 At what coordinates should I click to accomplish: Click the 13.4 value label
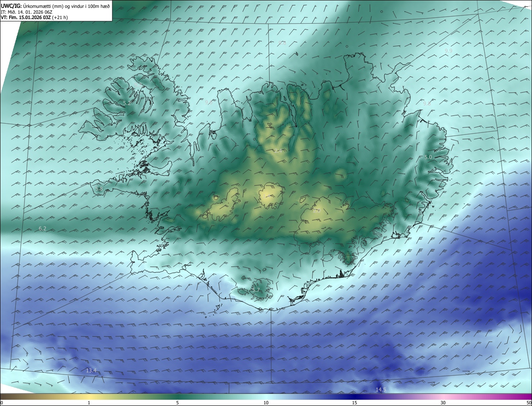[x=91, y=370]
